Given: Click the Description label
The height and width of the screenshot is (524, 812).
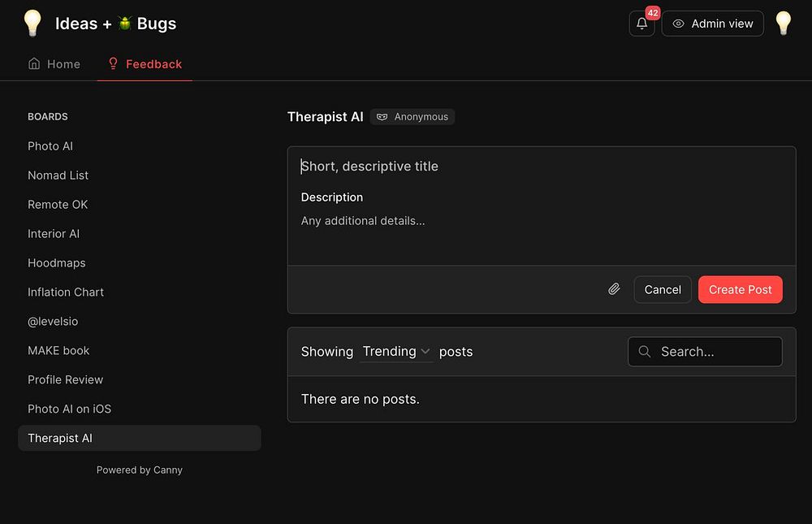Looking at the screenshot, I should coord(332,197).
